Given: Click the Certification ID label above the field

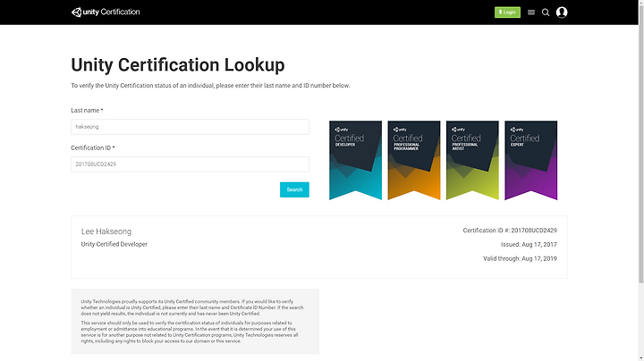Looking at the screenshot, I should click(x=93, y=147).
